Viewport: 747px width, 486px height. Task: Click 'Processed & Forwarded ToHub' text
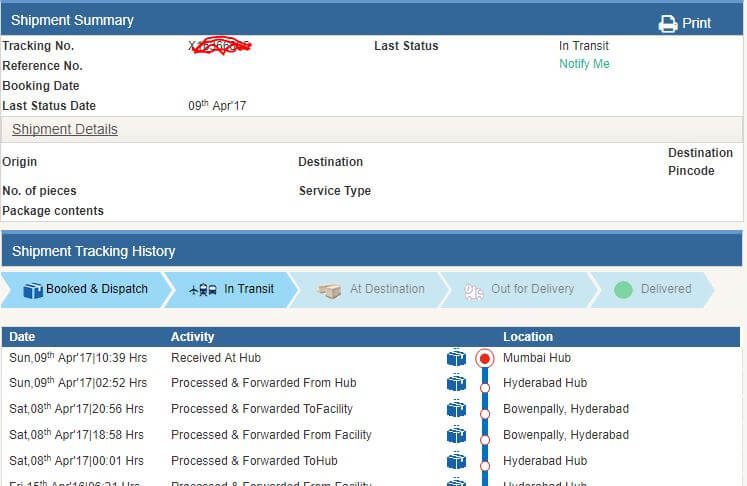tap(254, 461)
